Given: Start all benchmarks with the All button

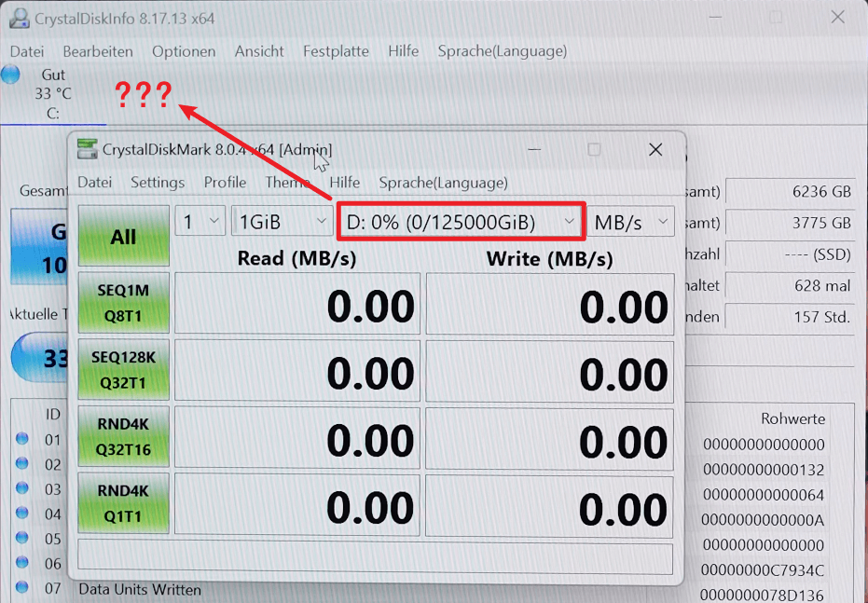Looking at the screenshot, I should click(123, 237).
